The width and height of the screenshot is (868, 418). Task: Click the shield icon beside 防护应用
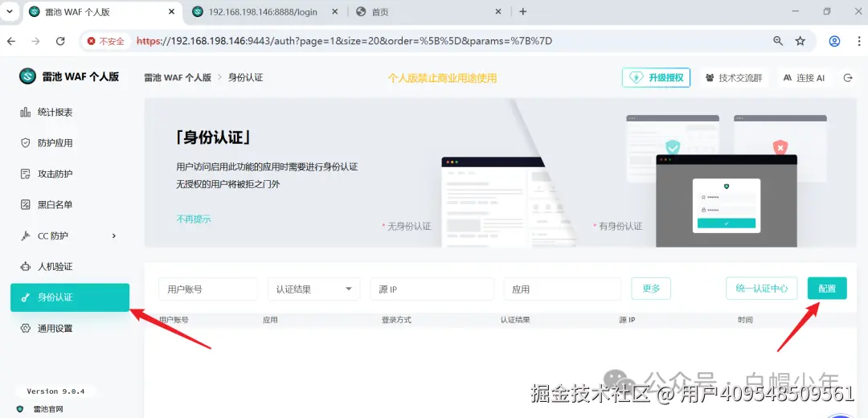tap(26, 143)
